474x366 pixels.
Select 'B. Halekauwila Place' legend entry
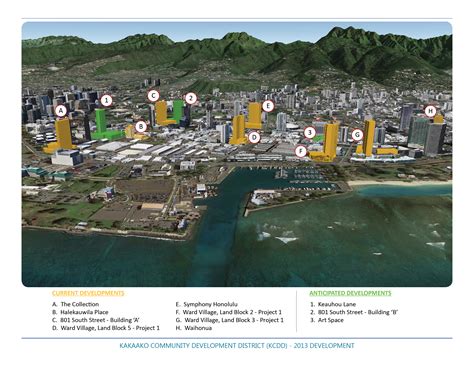point(80,312)
